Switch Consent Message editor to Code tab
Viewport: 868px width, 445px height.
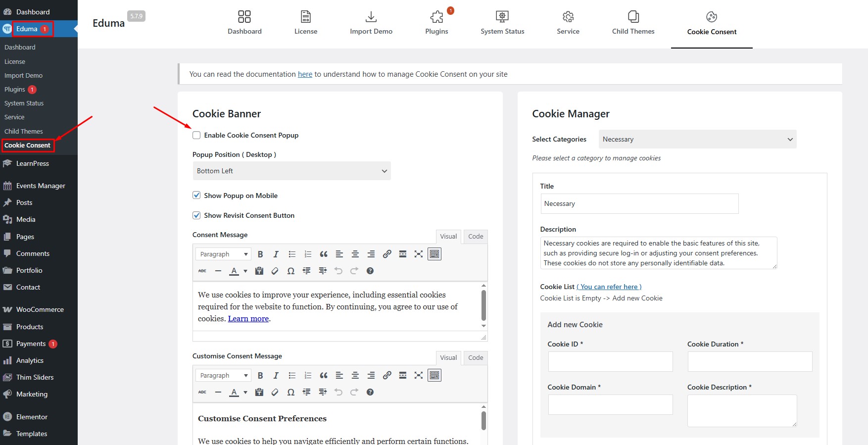click(x=476, y=237)
